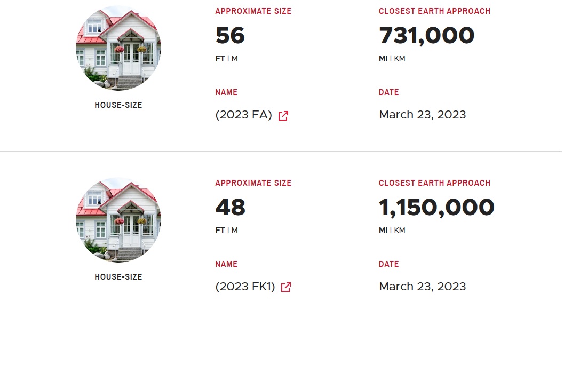
Task: Open the (2023 FA) asteroid name link
Action: [x=244, y=115]
